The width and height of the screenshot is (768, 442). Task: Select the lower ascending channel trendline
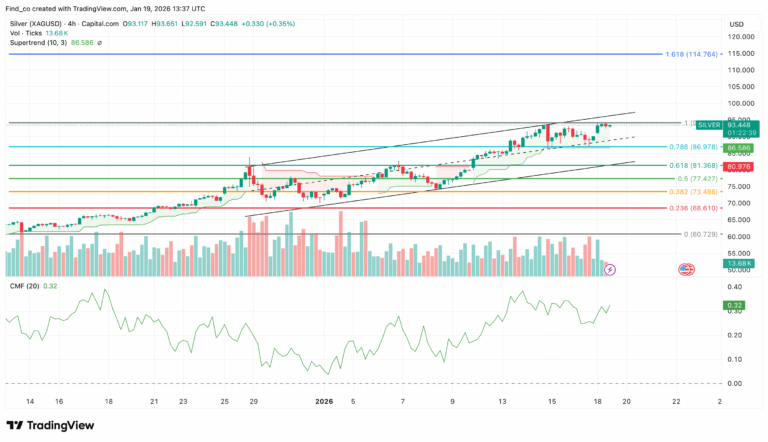(441, 188)
